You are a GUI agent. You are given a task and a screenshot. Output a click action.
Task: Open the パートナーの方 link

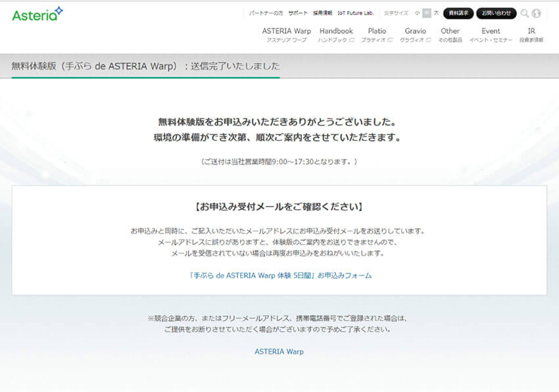(266, 13)
